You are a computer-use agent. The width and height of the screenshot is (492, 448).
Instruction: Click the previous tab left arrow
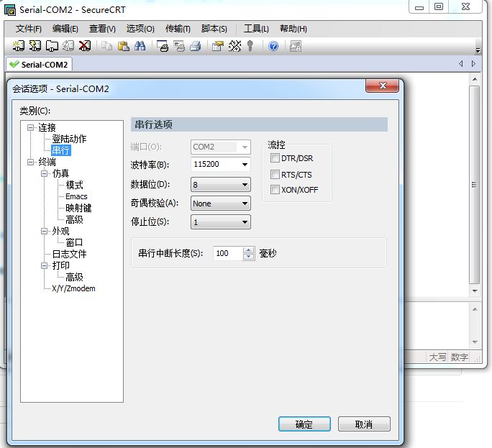(460, 64)
